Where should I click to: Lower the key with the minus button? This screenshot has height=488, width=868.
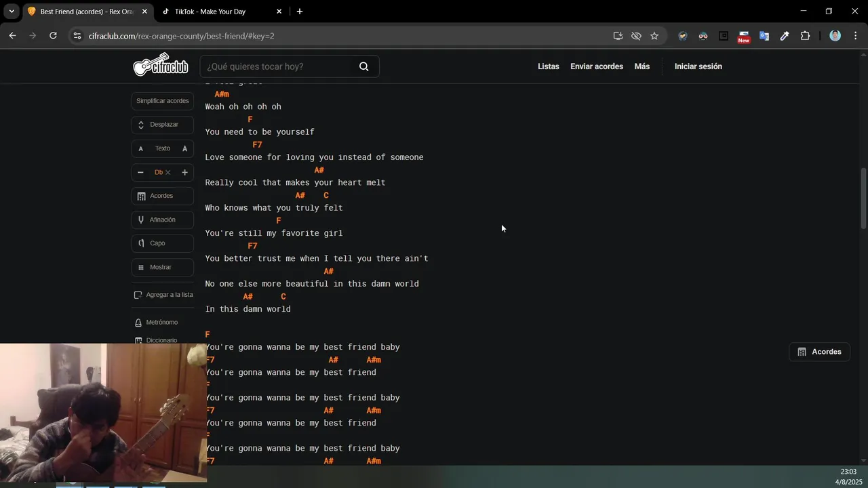tap(140, 172)
